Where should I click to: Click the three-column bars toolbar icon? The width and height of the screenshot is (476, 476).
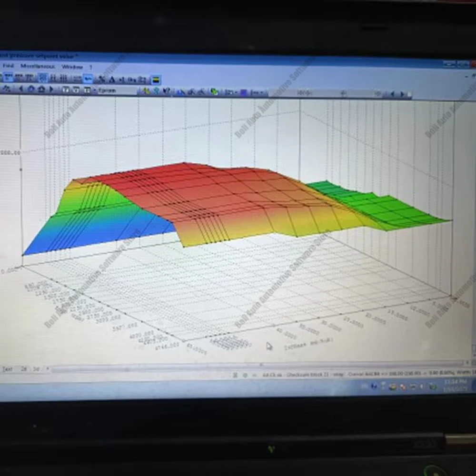pyautogui.click(x=63, y=79)
